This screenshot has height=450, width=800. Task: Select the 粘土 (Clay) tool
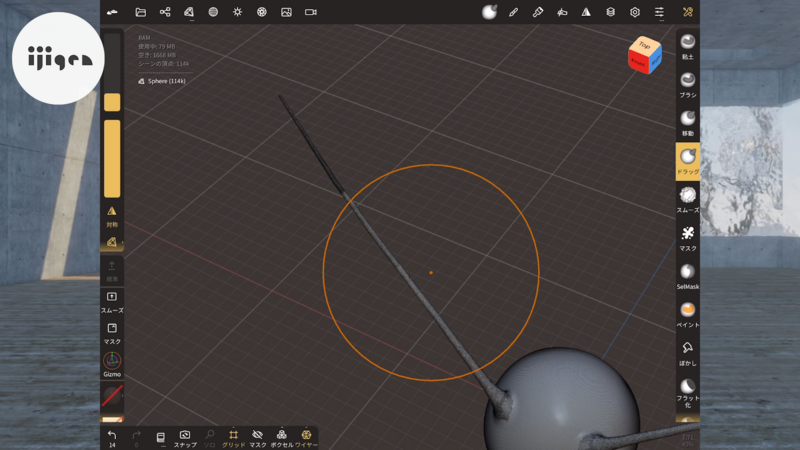[x=688, y=46]
